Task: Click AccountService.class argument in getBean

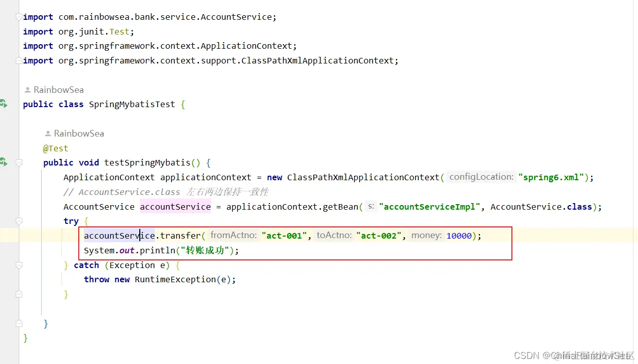Action: click(541, 207)
